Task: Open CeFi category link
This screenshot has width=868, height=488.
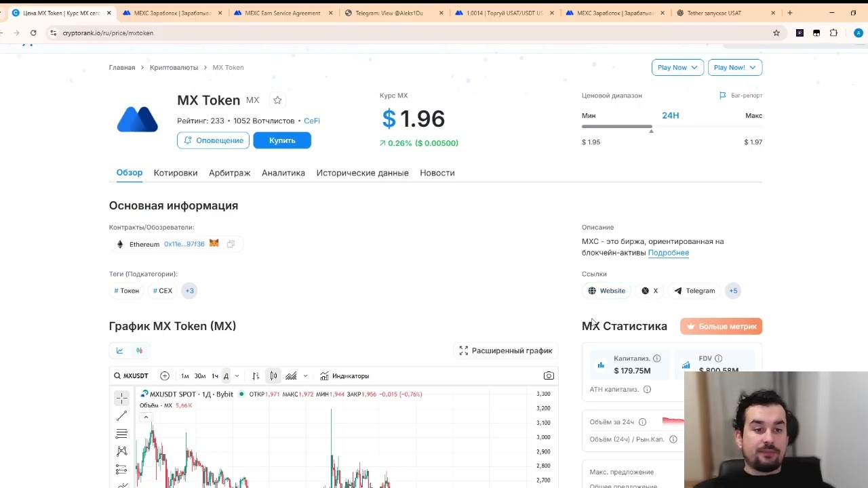Action: 312,121
